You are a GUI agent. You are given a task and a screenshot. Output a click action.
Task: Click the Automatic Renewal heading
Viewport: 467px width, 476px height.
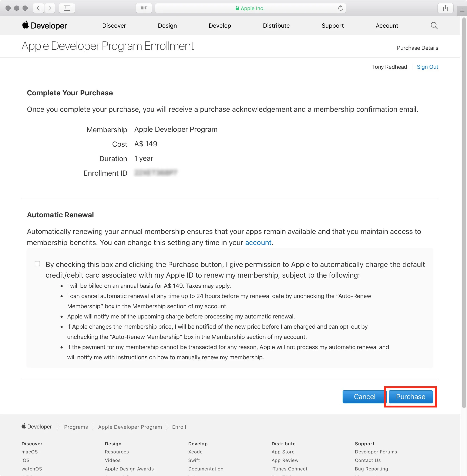coord(60,215)
